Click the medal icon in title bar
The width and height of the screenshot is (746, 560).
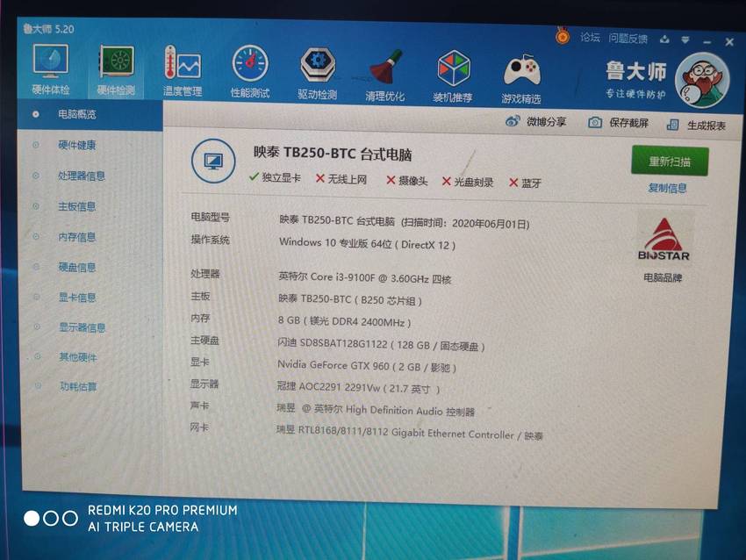563,36
